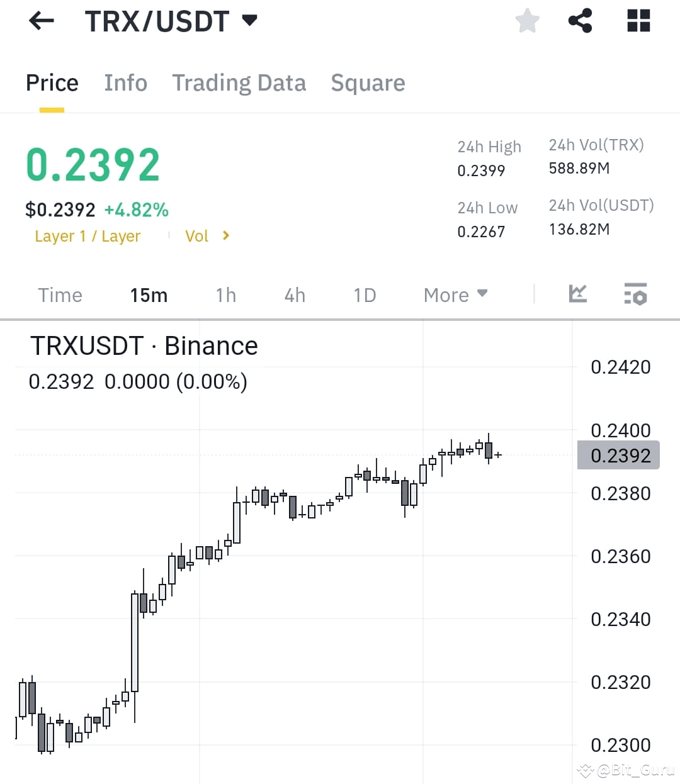Open the More timeframe dropdown
The width and height of the screenshot is (680, 784).
click(455, 294)
